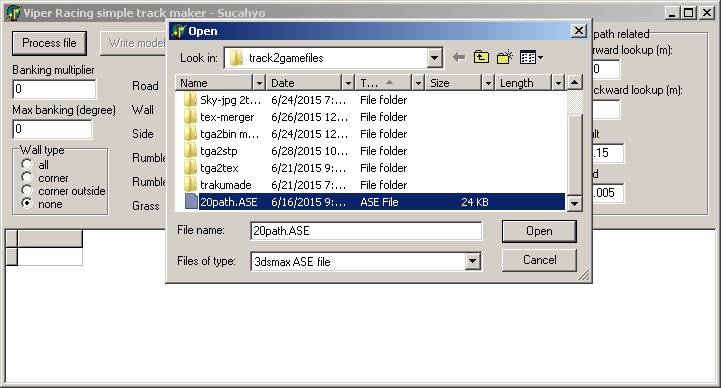Viewport: 721px width, 388px height.
Task: Create a new folder in the dialog
Action: point(505,57)
